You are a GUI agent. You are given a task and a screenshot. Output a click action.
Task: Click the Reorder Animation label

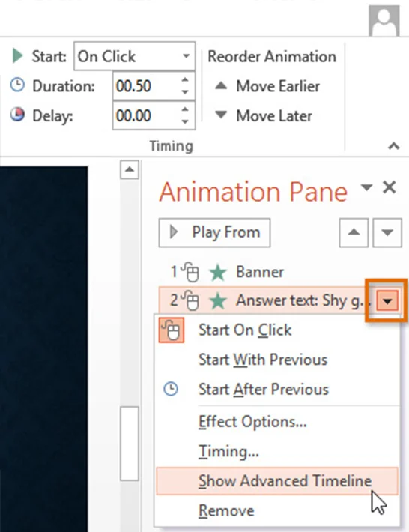[x=272, y=56]
